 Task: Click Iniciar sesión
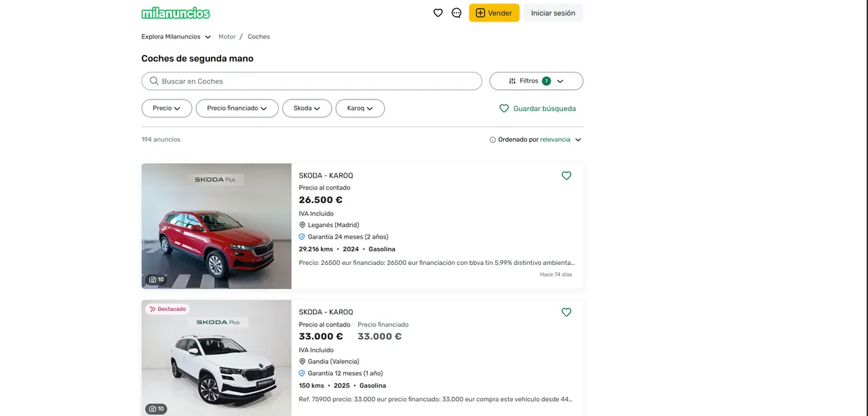click(x=553, y=12)
